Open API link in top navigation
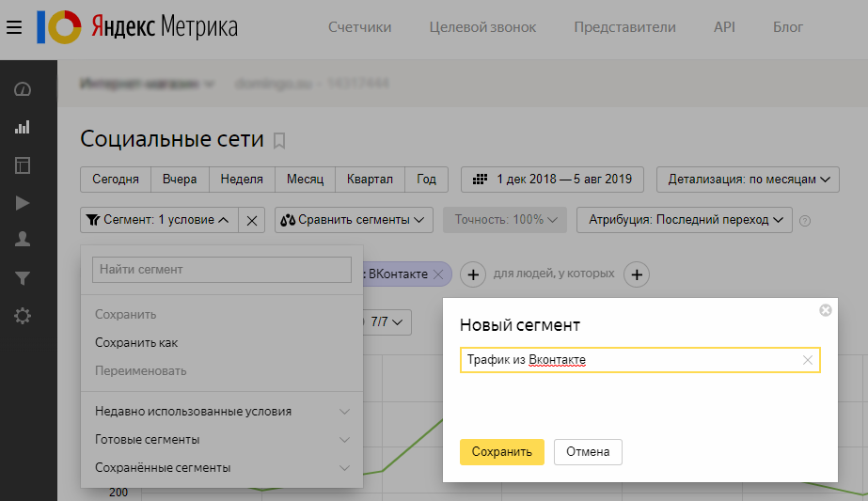Viewport: 868px width, 501px height. coord(724,27)
